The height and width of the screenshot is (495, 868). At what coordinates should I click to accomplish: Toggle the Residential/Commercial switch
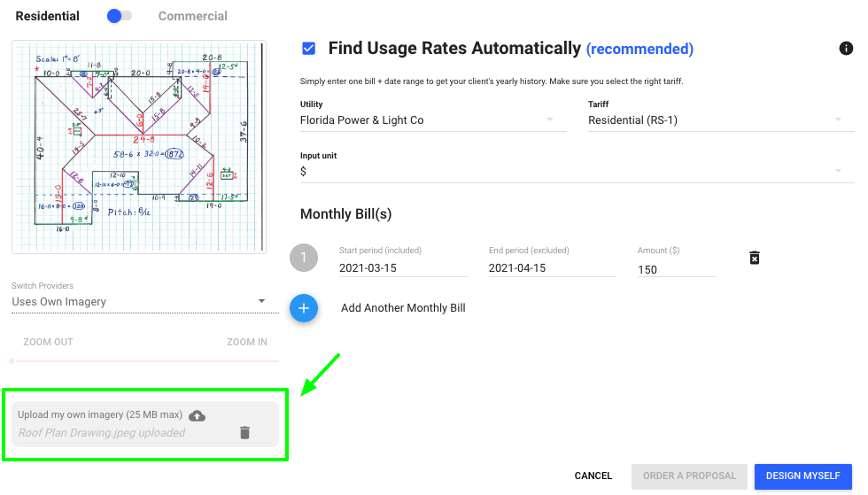click(x=119, y=16)
